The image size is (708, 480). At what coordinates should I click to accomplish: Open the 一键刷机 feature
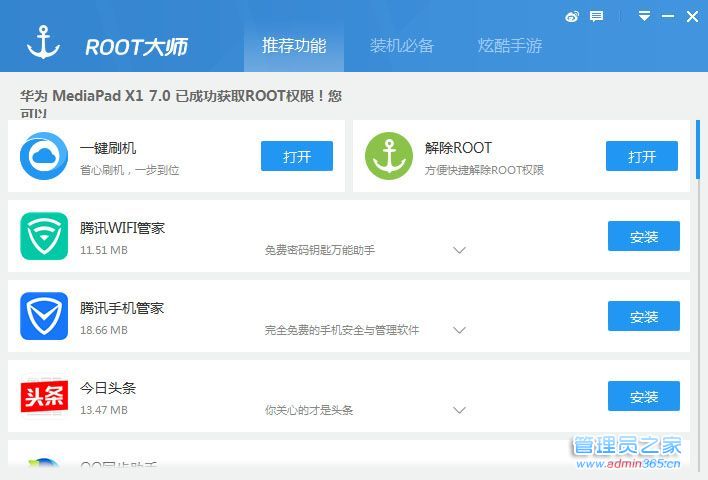pyautogui.click(x=297, y=156)
